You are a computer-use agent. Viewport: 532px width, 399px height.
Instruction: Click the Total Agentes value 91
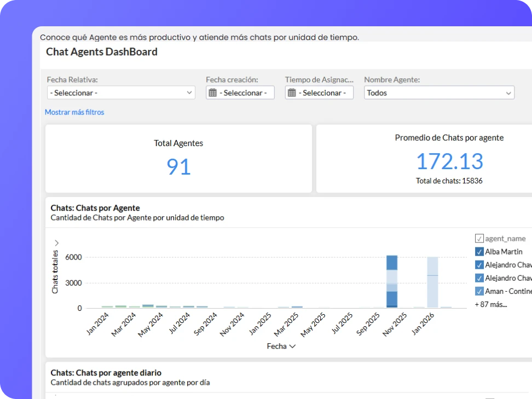click(178, 166)
